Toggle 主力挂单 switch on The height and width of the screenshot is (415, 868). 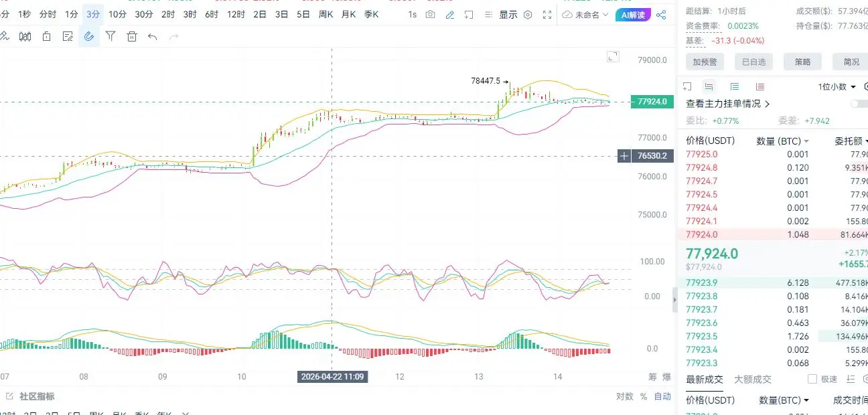[x=859, y=104]
